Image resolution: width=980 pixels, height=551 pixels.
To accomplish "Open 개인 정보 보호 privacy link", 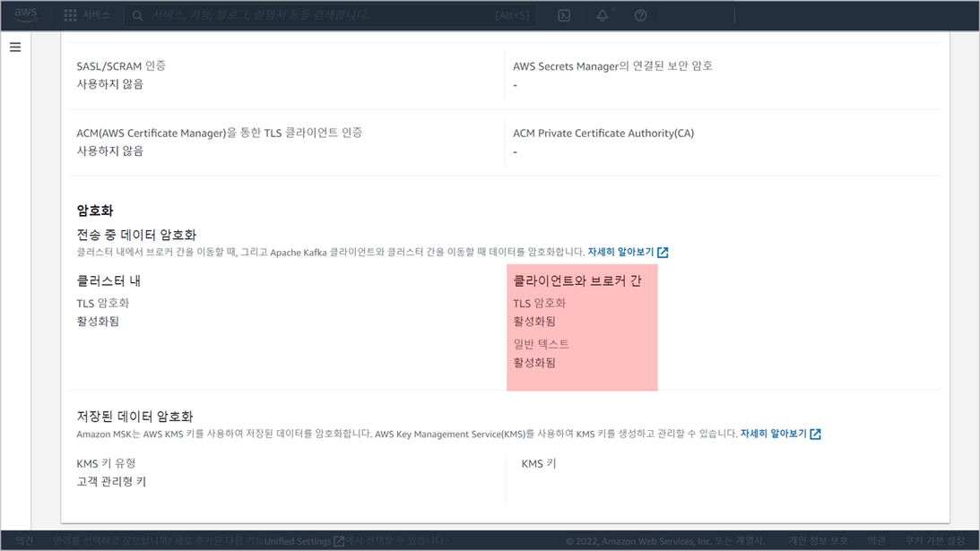I will coord(818,541).
